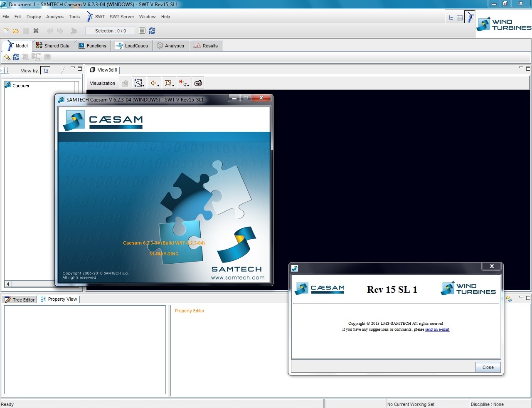Viewport: 532px width, 408px height.
Task: Click the blue refresh icon beside Selection field
Action: click(152, 31)
